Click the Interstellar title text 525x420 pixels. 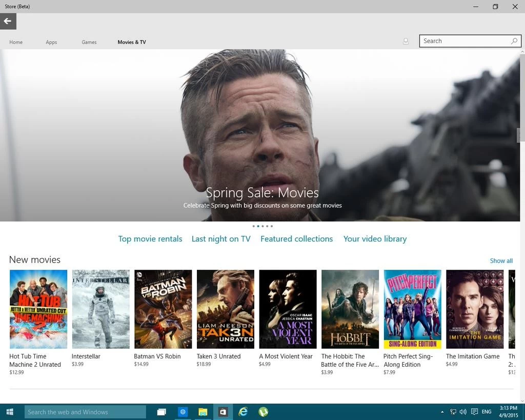tap(86, 356)
